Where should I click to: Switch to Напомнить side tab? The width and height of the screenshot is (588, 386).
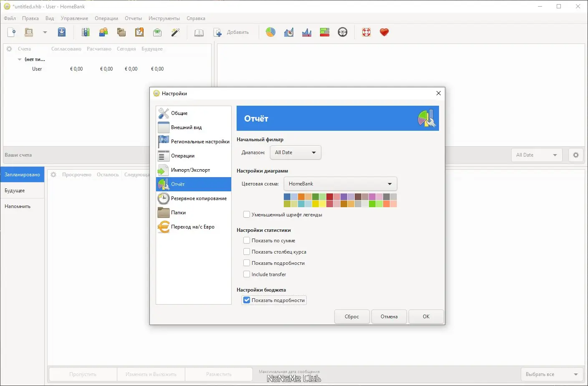pos(22,206)
